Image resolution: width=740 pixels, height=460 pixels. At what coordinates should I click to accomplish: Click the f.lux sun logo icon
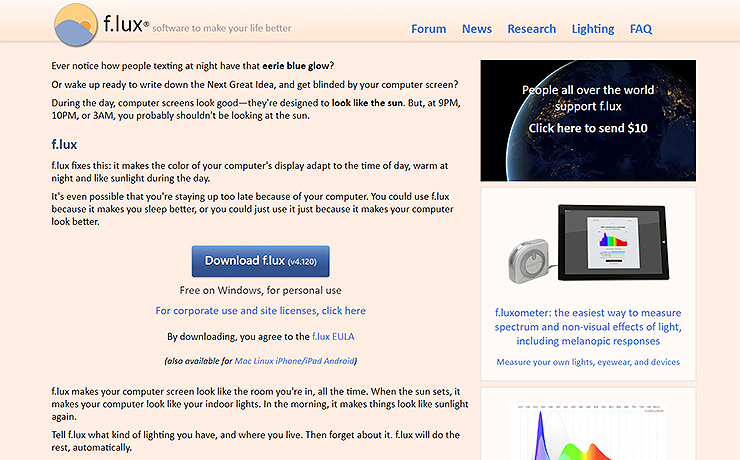76,25
